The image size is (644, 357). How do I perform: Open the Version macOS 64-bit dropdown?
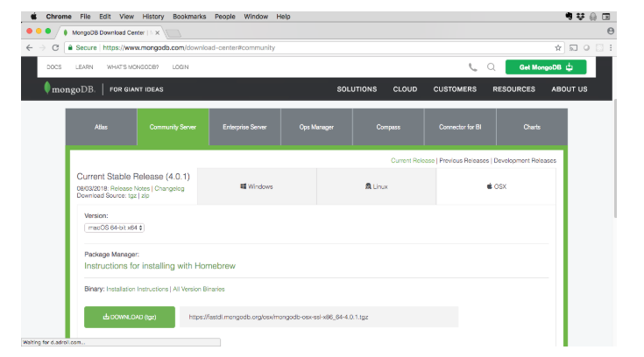[x=115, y=227]
